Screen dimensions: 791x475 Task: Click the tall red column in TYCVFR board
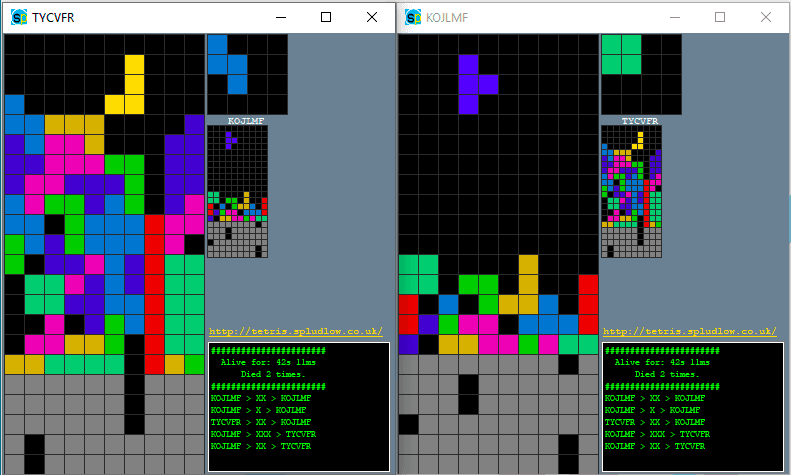point(154,294)
